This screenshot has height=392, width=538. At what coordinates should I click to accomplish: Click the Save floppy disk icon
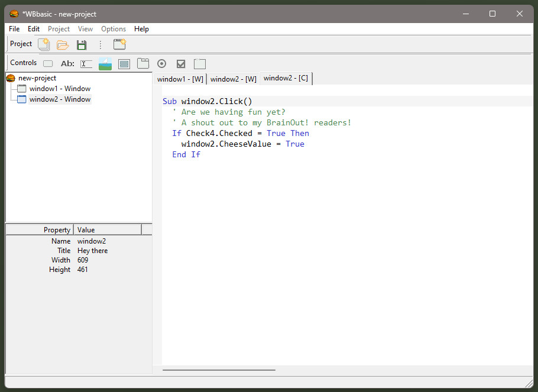coord(82,45)
